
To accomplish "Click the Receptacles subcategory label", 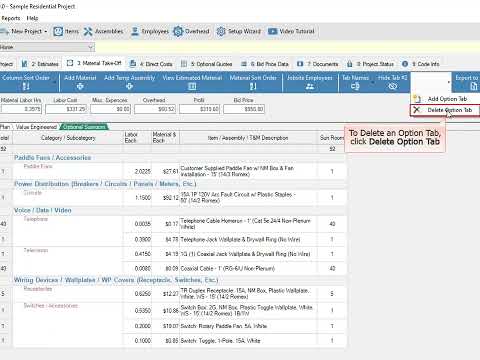I will point(38,289).
